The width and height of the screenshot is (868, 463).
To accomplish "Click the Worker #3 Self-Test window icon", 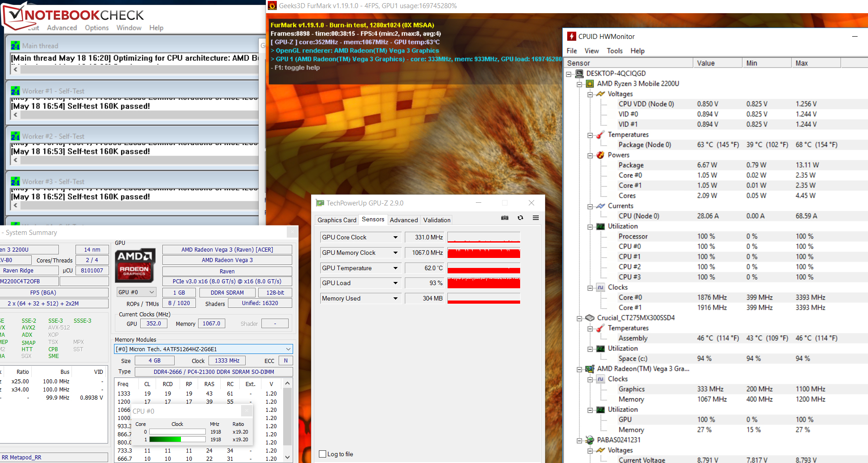I will click(15, 181).
